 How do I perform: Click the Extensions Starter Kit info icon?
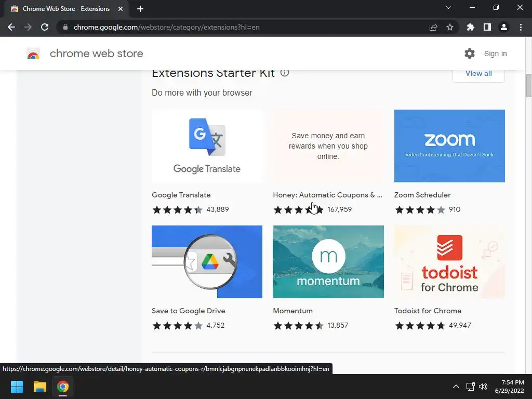285,73
